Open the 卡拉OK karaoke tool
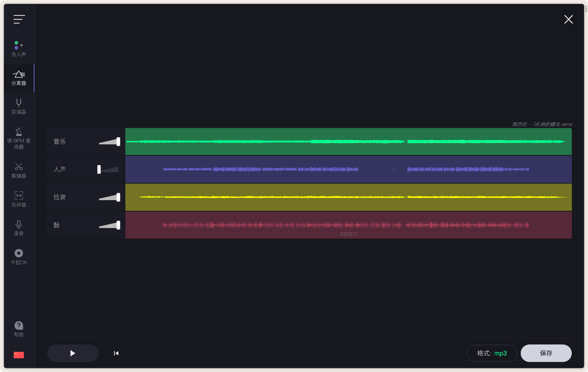The width and height of the screenshot is (588, 372). (19, 256)
